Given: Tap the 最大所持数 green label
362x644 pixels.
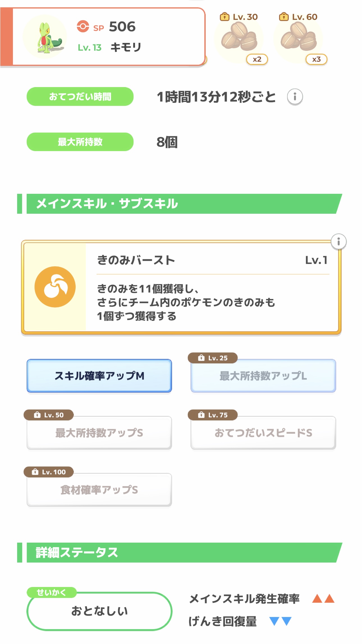Looking at the screenshot, I should point(80,142).
